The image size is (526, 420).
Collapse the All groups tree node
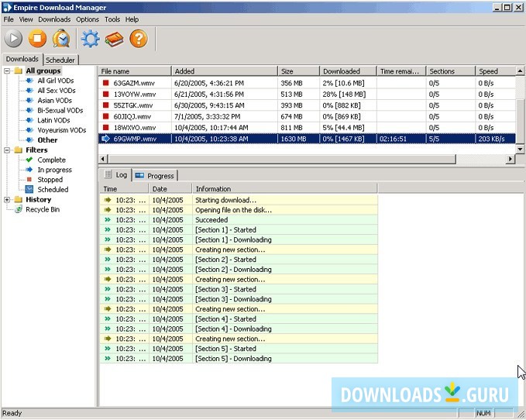(x=8, y=71)
